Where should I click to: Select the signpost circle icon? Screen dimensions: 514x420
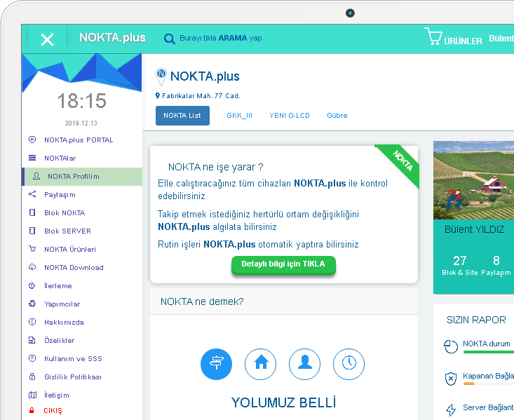(x=217, y=364)
